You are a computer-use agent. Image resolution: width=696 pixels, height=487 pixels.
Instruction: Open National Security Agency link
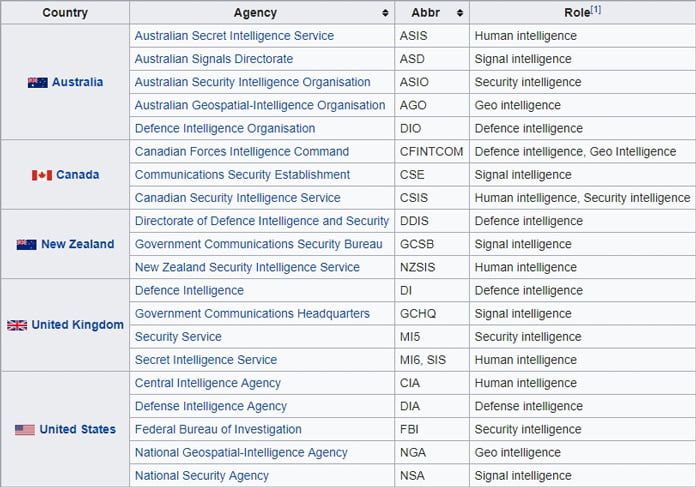[x=202, y=476]
